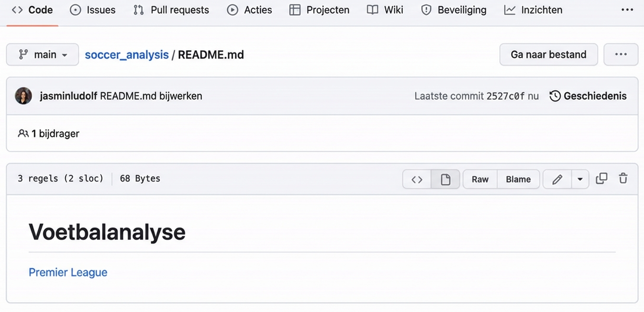The height and width of the screenshot is (312, 644).
Task: Copy raw file contents icon
Action: [x=602, y=179]
